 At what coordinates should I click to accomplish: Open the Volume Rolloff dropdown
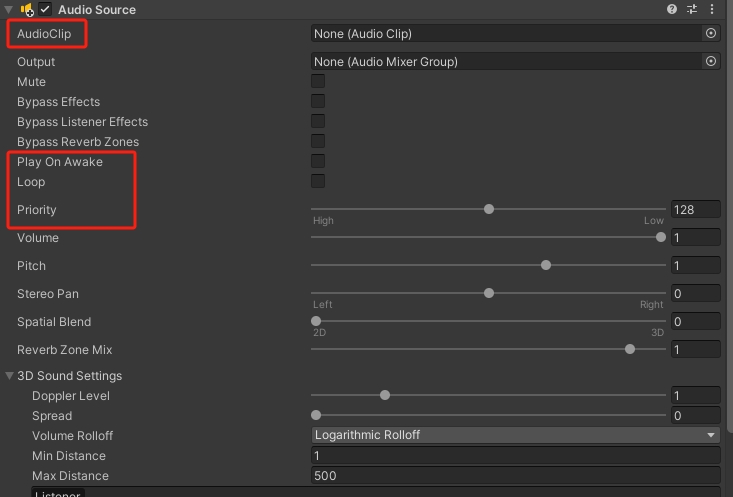[515, 435]
